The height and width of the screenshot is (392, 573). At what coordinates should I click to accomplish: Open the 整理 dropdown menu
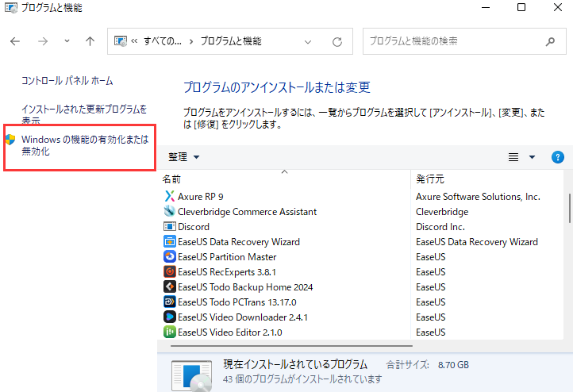pos(183,157)
